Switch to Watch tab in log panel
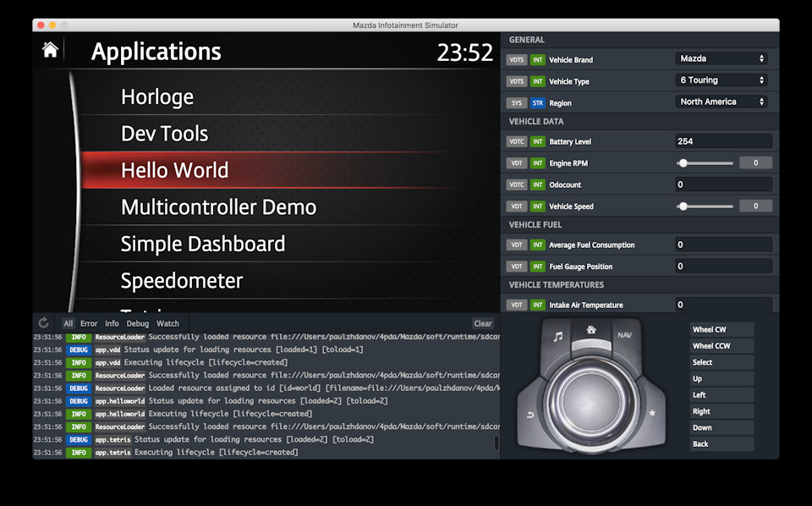Screen dimensions: 812x506 (167, 323)
